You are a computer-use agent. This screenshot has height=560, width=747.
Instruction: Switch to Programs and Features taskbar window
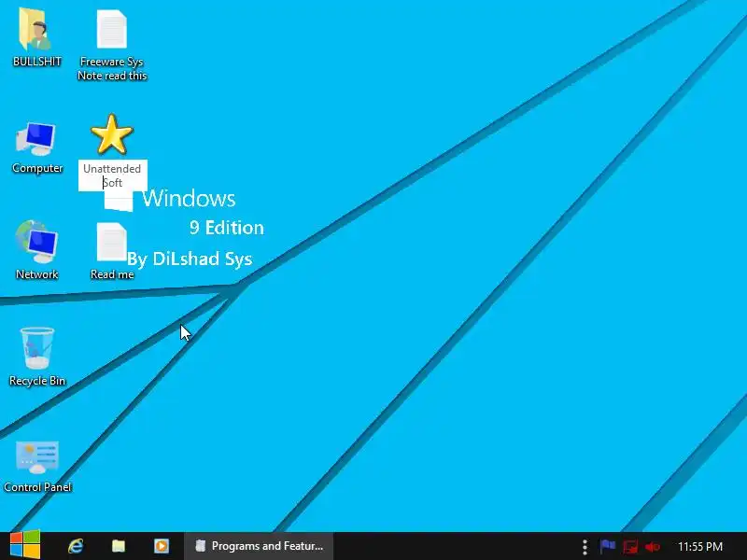(259, 546)
